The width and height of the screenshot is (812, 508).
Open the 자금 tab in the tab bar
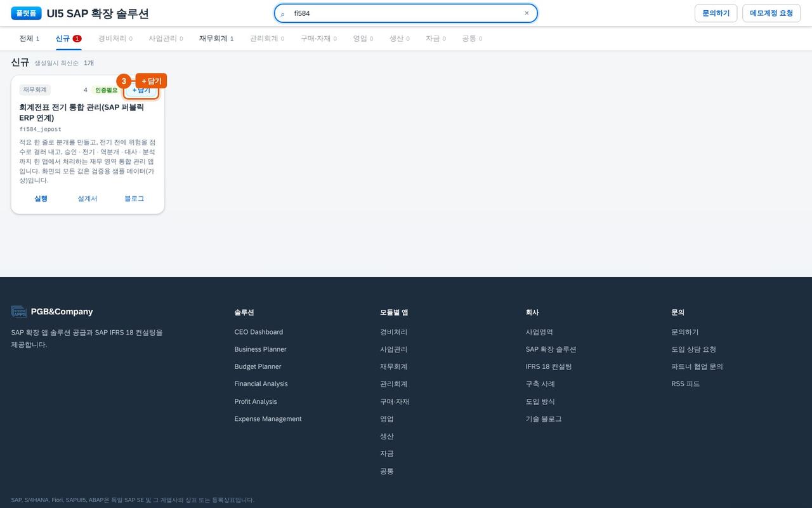(436, 39)
